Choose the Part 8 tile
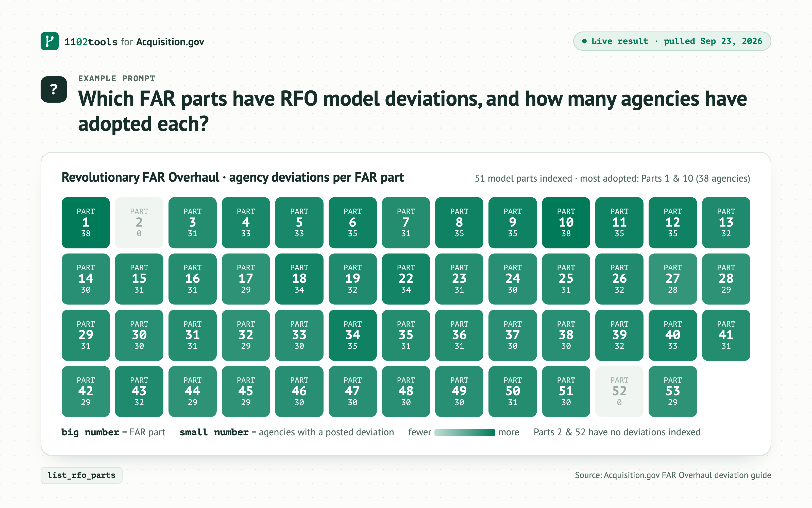 pyautogui.click(x=459, y=223)
